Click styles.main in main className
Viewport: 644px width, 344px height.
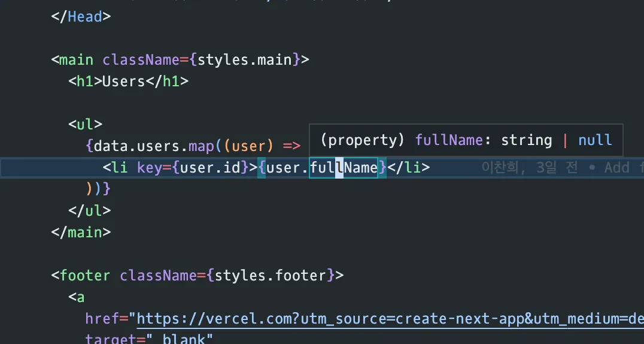pos(244,60)
